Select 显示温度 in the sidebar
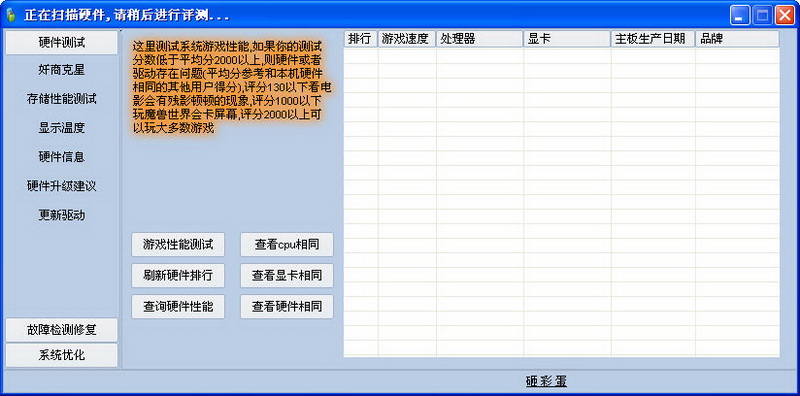Screen dimensions: 800x396 (x=61, y=128)
